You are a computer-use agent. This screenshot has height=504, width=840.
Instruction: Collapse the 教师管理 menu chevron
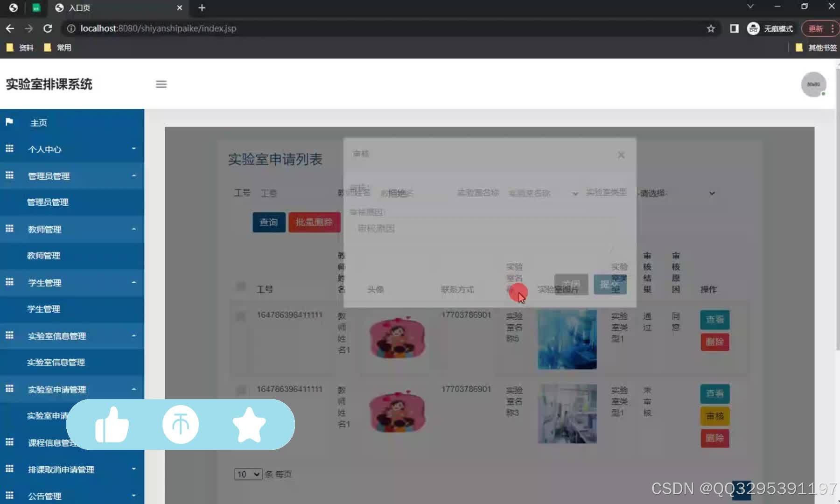click(134, 229)
